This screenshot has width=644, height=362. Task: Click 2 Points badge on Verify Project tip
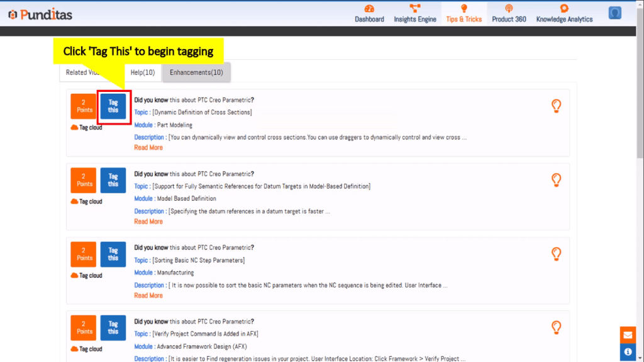[84, 327]
